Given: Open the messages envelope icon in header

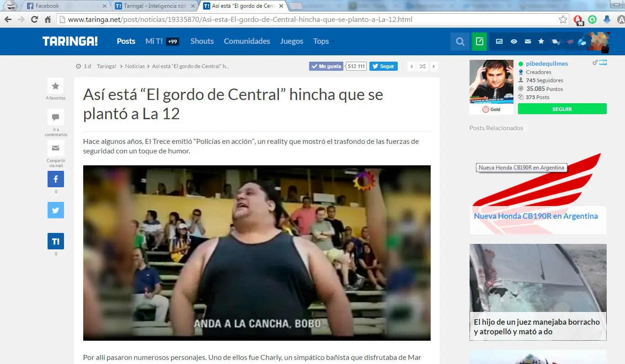Looking at the screenshot, I should [528, 42].
